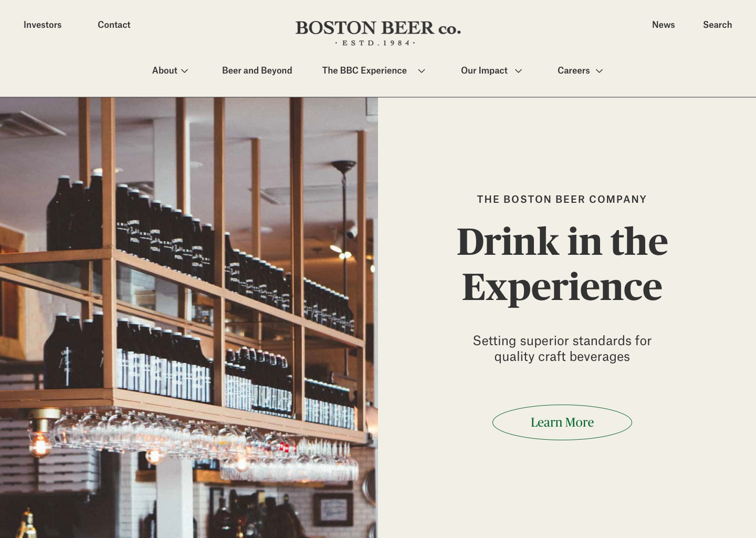The width and height of the screenshot is (756, 538).
Task: Open the Investors link
Action: [x=43, y=25]
